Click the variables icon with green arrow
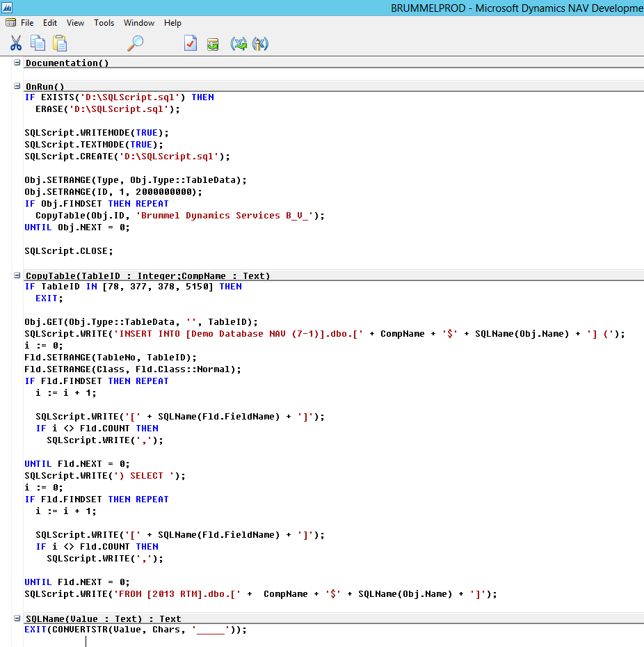The width and height of the screenshot is (644, 647). click(x=239, y=44)
